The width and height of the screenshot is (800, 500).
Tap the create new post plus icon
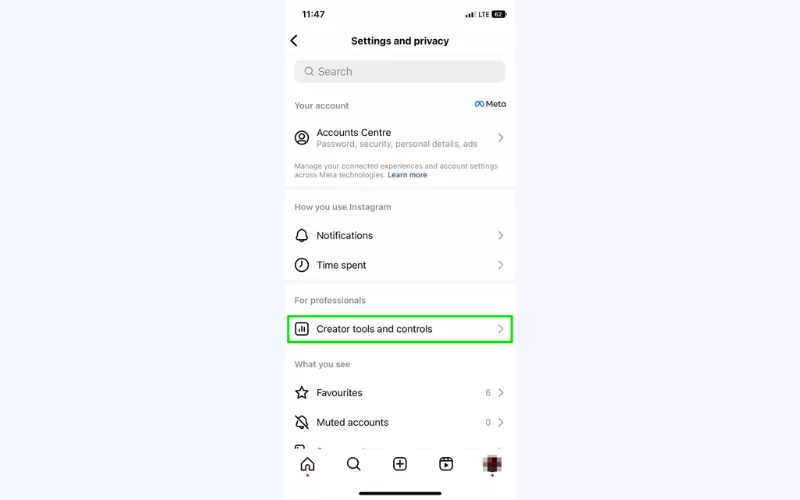click(400, 464)
